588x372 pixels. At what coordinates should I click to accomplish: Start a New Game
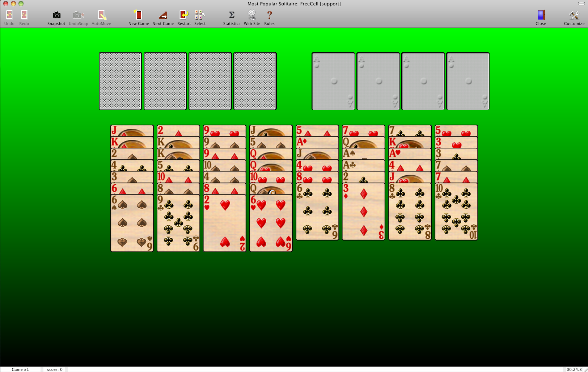click(138, 15)
